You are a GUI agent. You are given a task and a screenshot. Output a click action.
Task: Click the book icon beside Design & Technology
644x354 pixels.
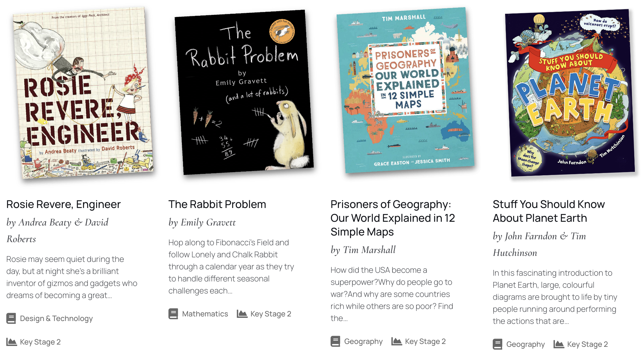(x=11, y=318)
